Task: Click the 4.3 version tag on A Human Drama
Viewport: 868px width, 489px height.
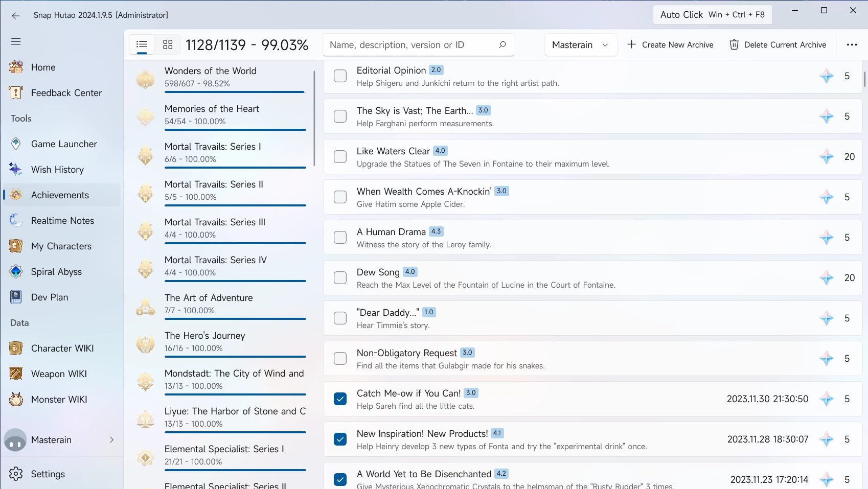Action: point(436,231)
